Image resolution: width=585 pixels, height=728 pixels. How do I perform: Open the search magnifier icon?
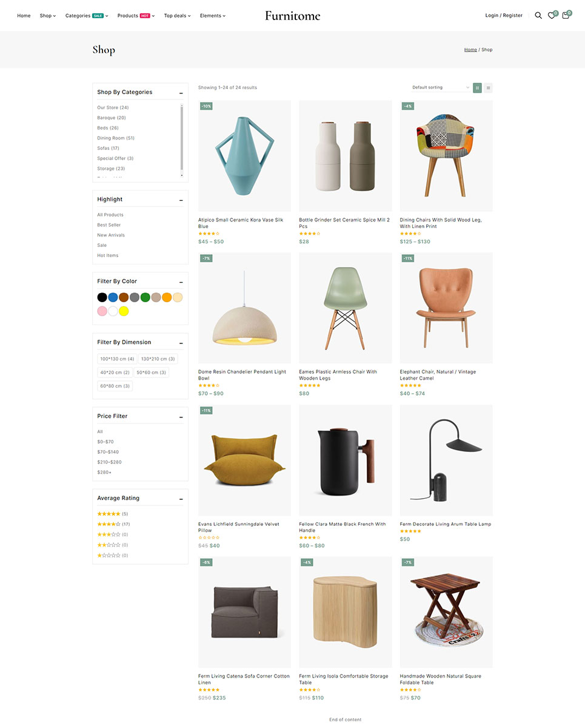click(x=538, y=16)
